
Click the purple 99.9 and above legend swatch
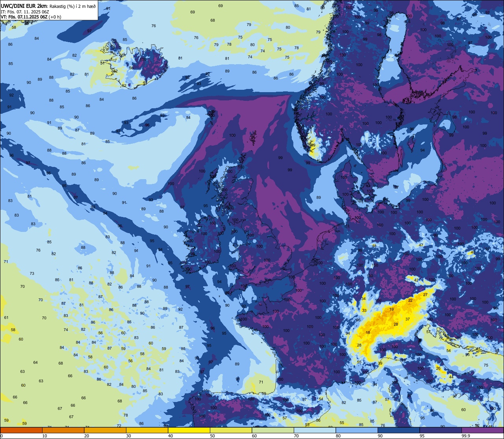tap(482, 430)
